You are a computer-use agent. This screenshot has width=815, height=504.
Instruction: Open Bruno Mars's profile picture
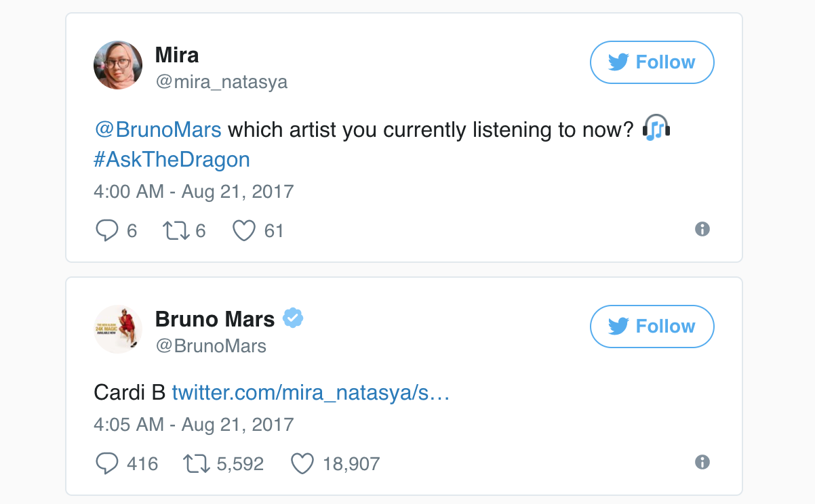click(118, 329)
